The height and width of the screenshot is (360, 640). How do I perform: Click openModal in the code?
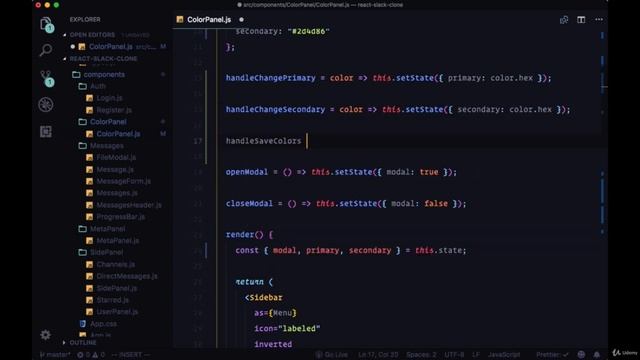[247, 172]
